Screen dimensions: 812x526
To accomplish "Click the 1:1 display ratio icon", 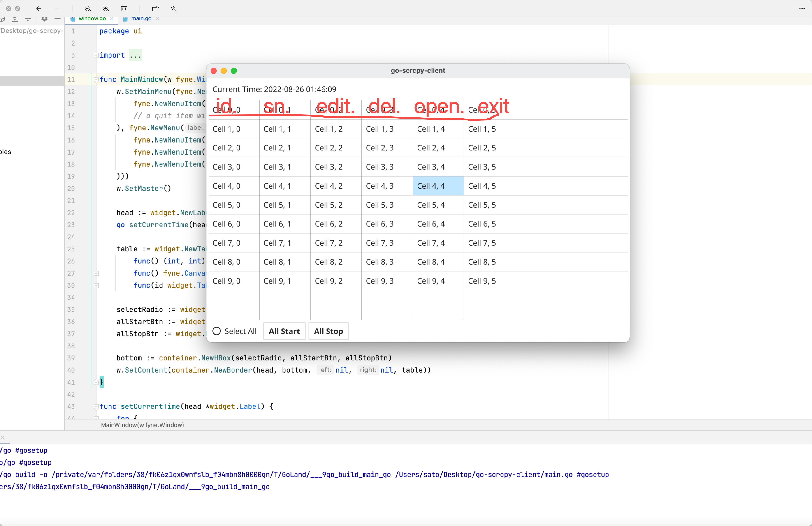I will (x=124, y=9).
